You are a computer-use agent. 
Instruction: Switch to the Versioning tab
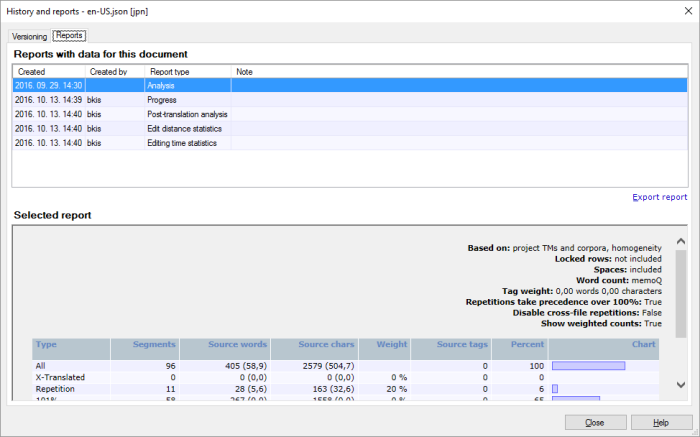[29, 36]
